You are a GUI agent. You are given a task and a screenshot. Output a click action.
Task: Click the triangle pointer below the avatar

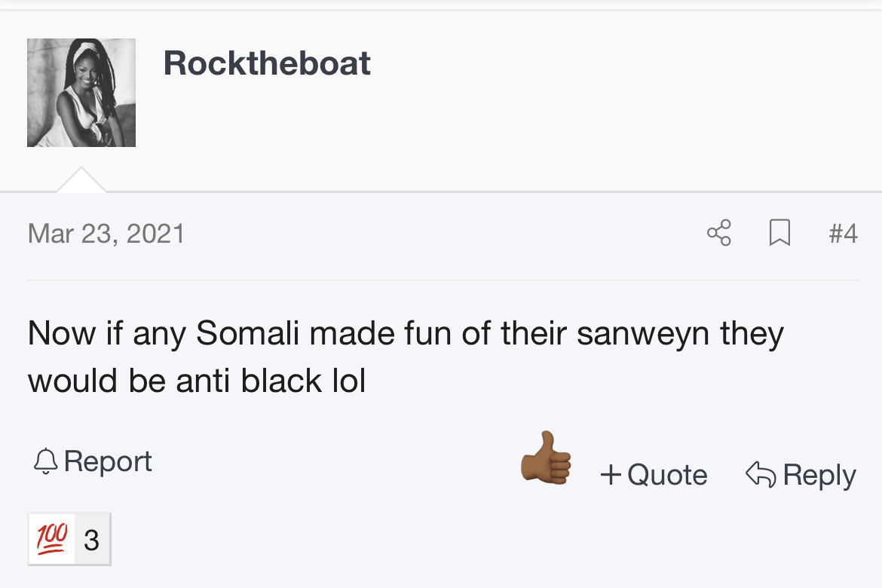[x=81, y=180]
